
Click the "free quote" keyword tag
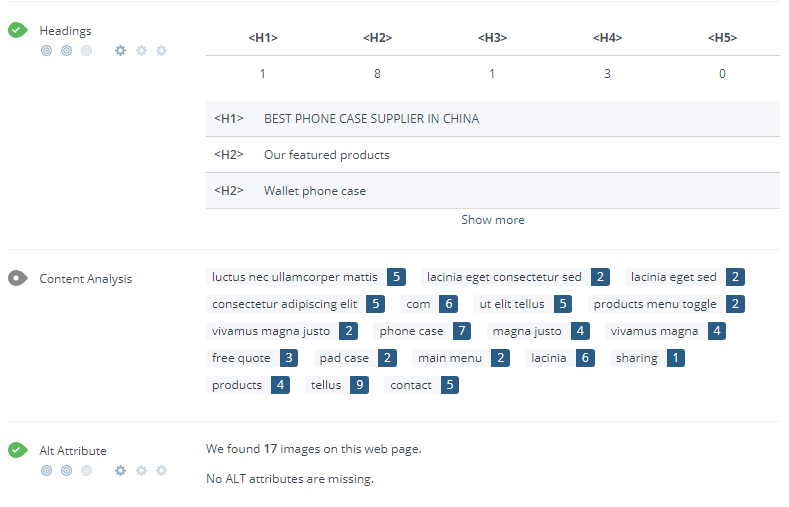pyautogui.click(x=241, y=358)
